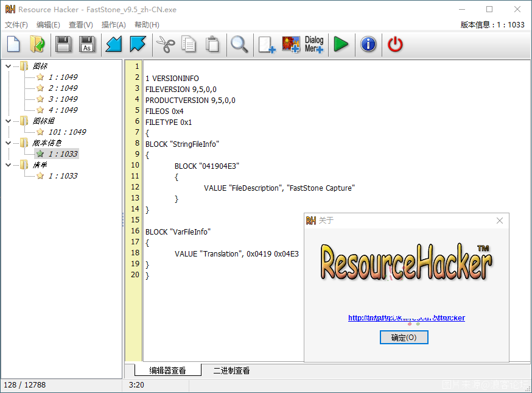The image size is (532, 393).
Task: Click the Cut scissors icon
Action: [165, 44]
